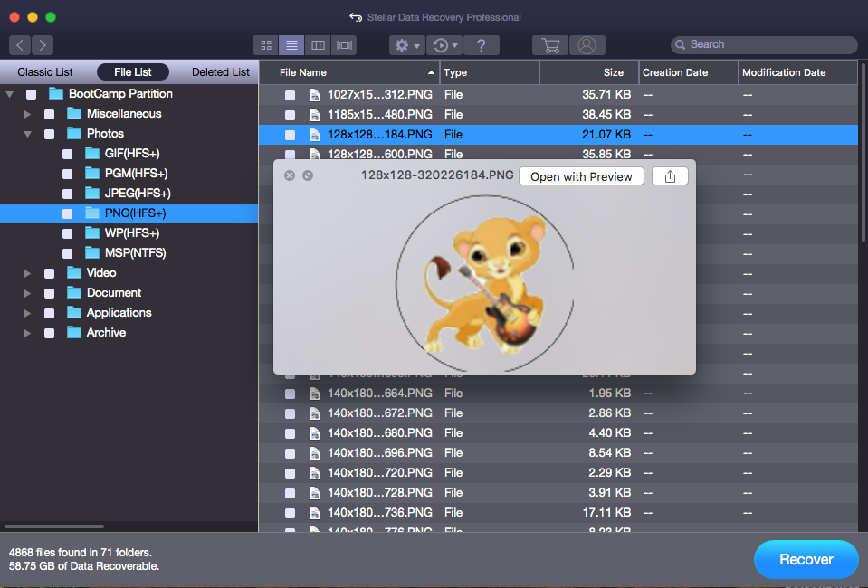Sort by the File Name column header
The height and width of the screenshot is (588, 868).
350,72
